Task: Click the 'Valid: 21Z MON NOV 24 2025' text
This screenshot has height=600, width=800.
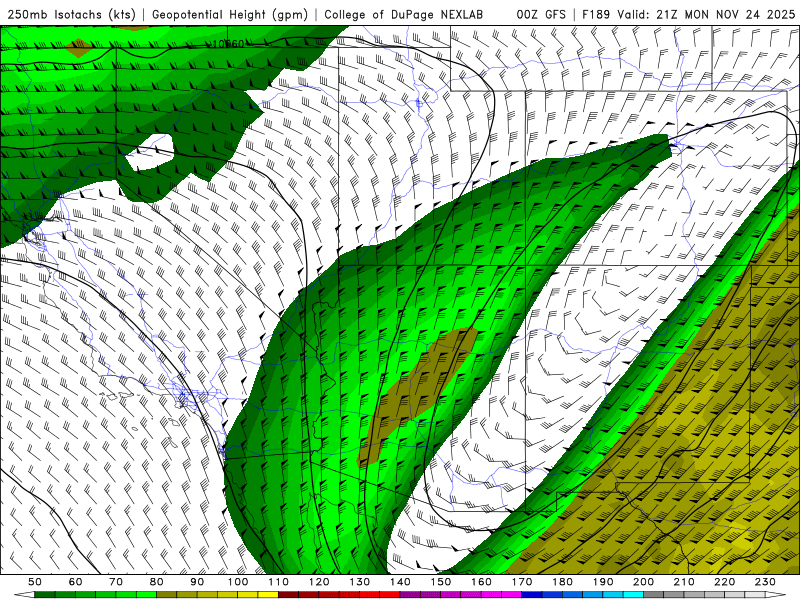Action: pos(706,15)
